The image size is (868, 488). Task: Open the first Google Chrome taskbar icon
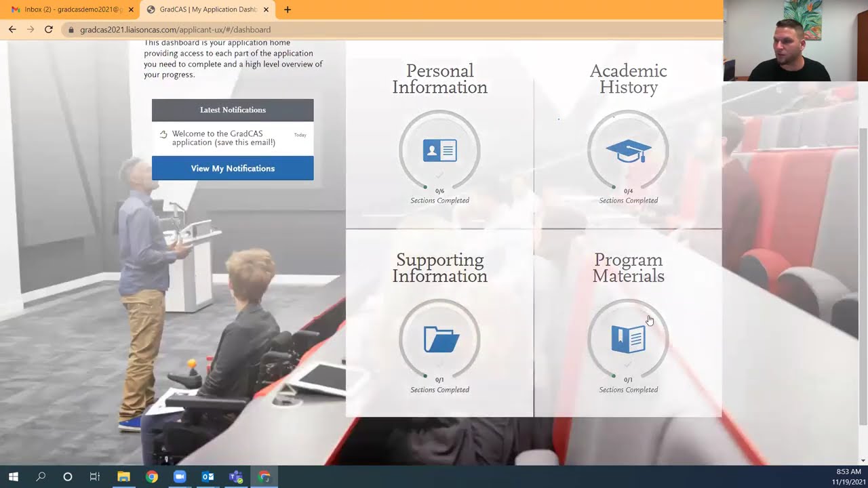[x=152, y=476]
